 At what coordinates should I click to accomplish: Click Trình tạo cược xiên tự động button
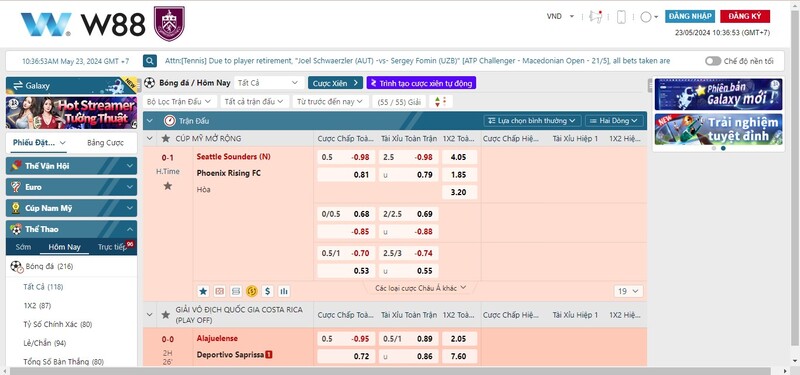421,83
